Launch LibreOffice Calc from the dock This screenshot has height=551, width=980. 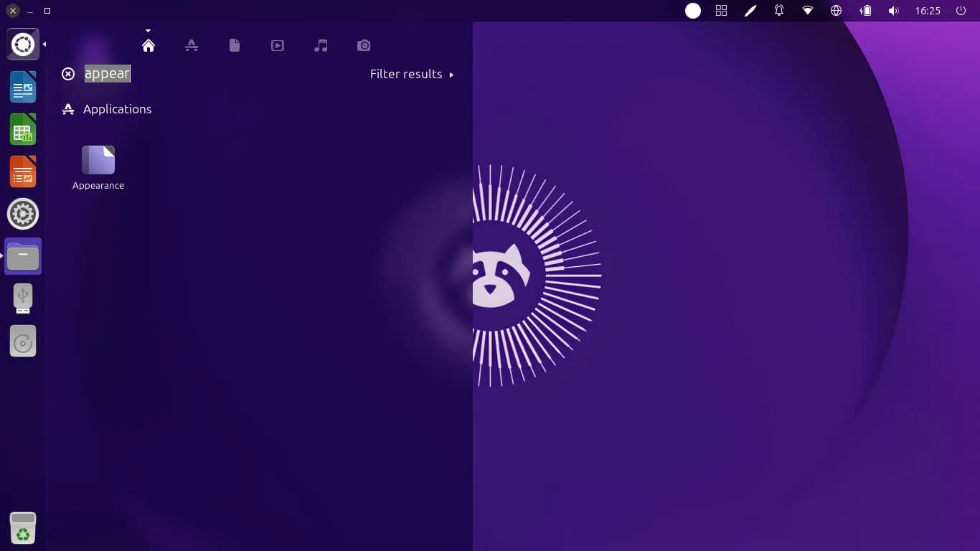tap(23, 129)
